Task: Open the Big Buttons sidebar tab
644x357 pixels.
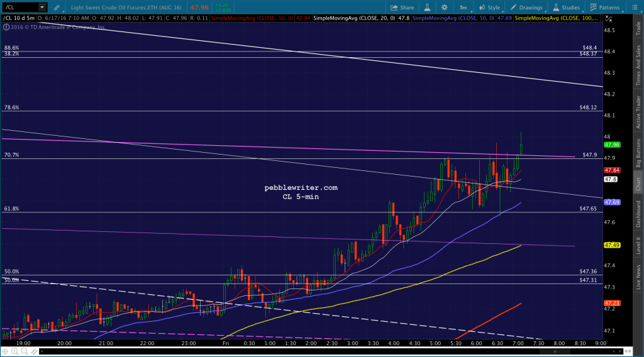Action: [638, 153]
